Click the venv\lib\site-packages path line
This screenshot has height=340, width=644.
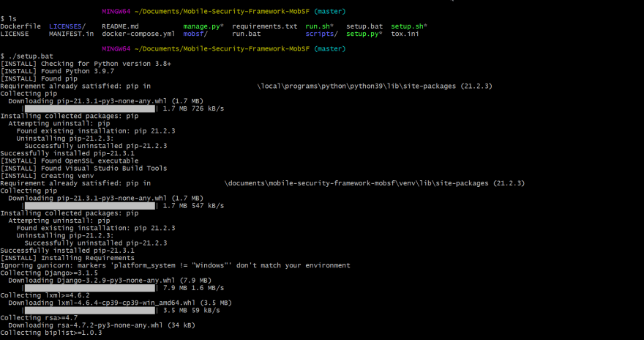click(x=375, y=183)
